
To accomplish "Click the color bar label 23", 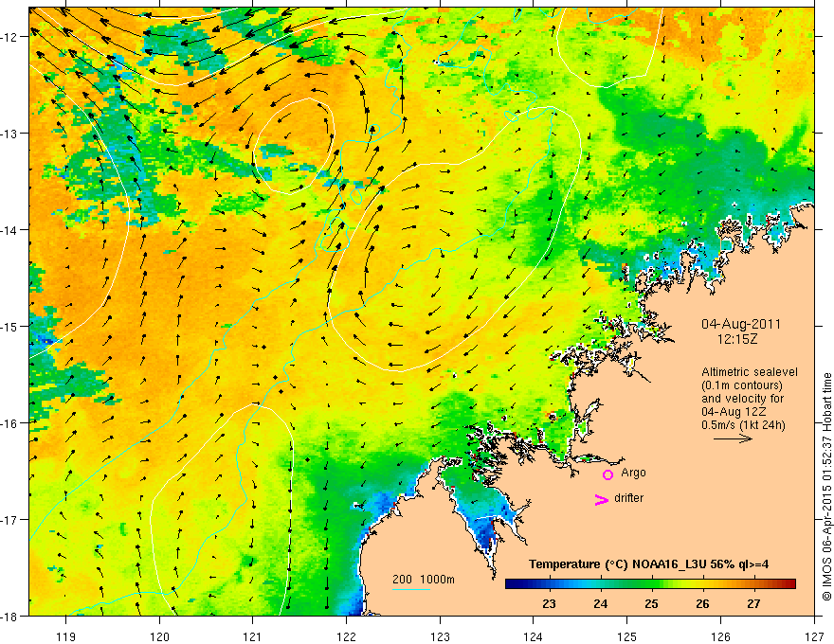I will 549,603.
